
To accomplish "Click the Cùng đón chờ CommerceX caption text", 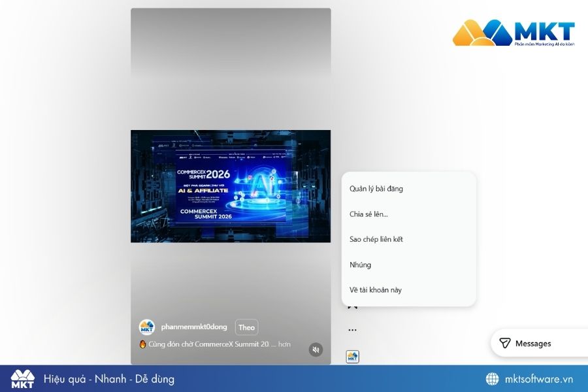I will (208, 344).
